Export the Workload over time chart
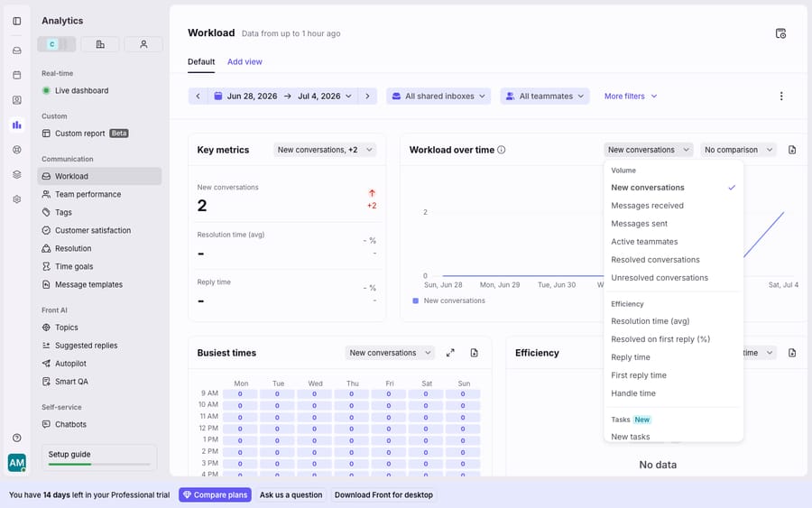 click(x=792, y=150)
